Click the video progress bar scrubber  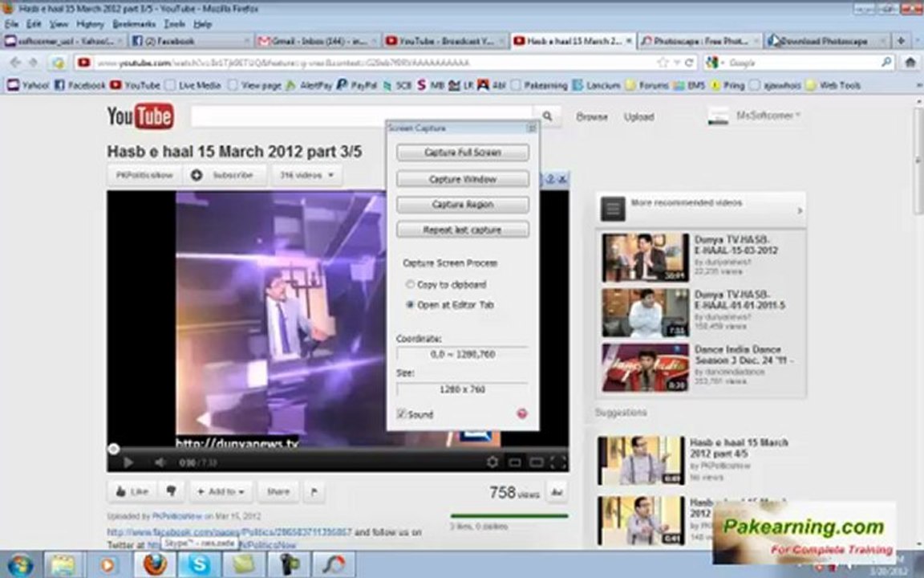114,450
